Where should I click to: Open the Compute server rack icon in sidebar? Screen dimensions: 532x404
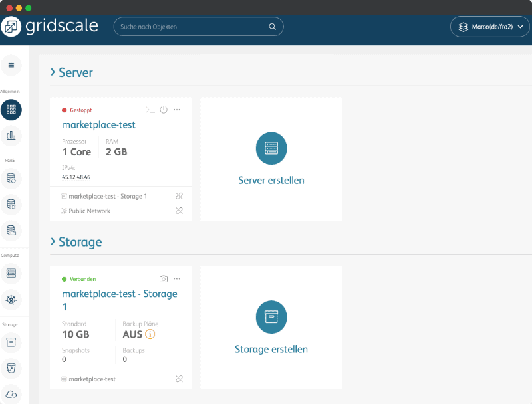11,273
